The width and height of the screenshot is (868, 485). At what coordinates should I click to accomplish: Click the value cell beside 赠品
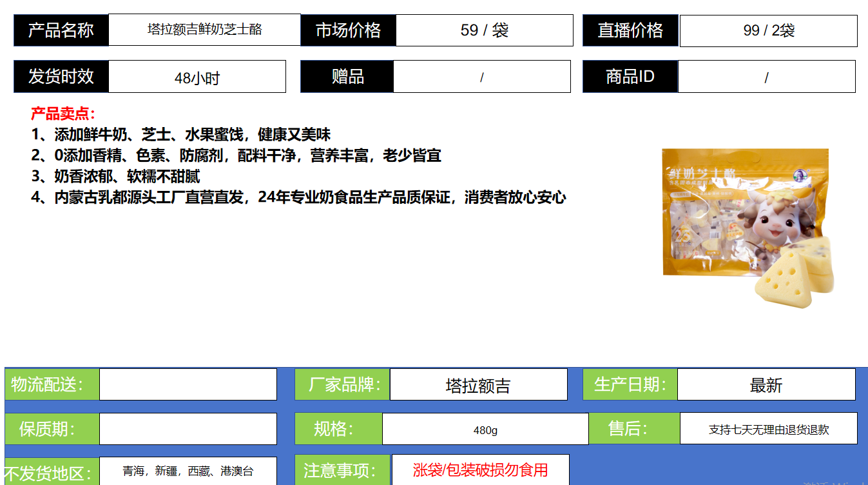click(481, 77)
